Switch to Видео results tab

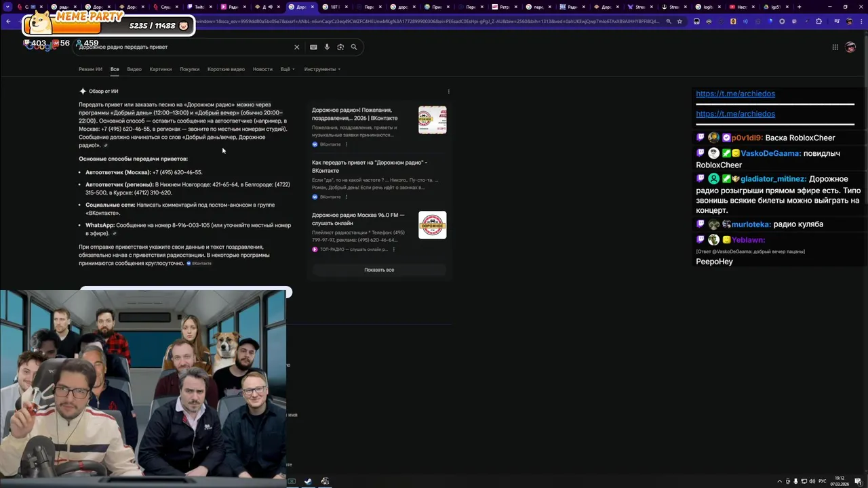click(134, 69)
